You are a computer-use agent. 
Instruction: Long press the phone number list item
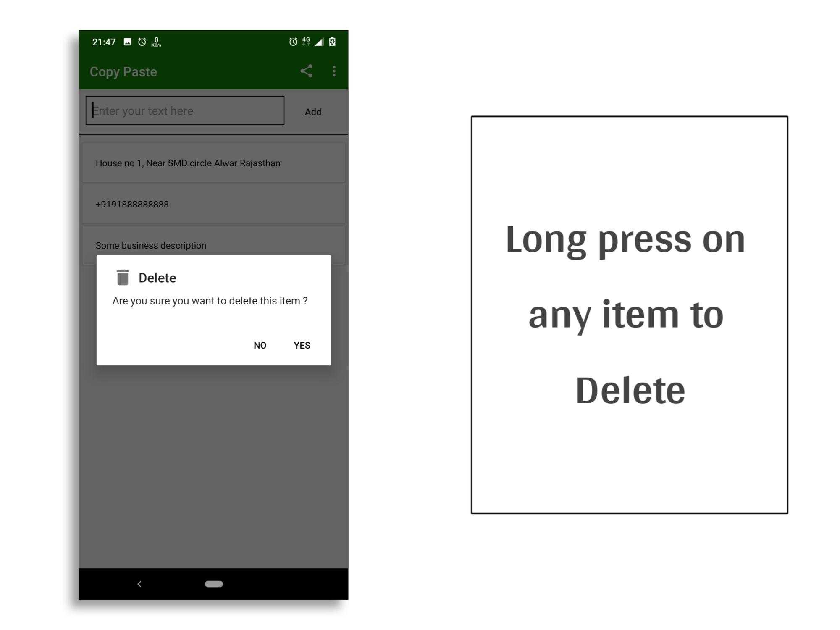pos(213,204)
